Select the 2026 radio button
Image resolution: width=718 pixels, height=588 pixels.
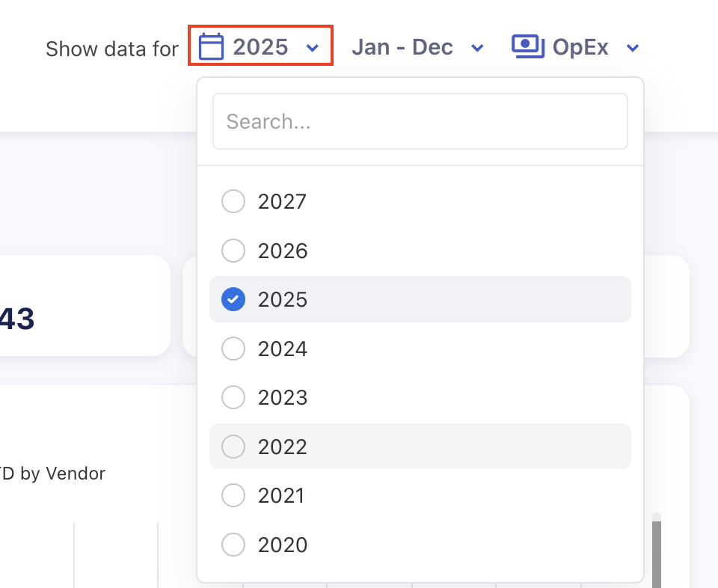(x=233, y=251)
